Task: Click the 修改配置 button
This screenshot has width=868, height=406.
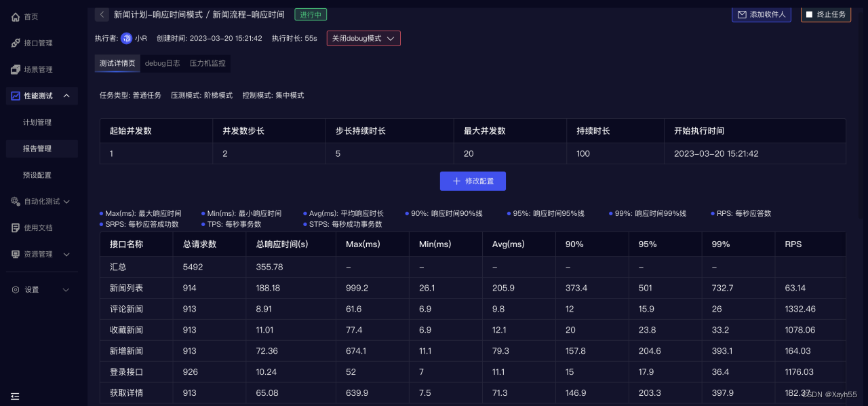Action: click(473, 181)
